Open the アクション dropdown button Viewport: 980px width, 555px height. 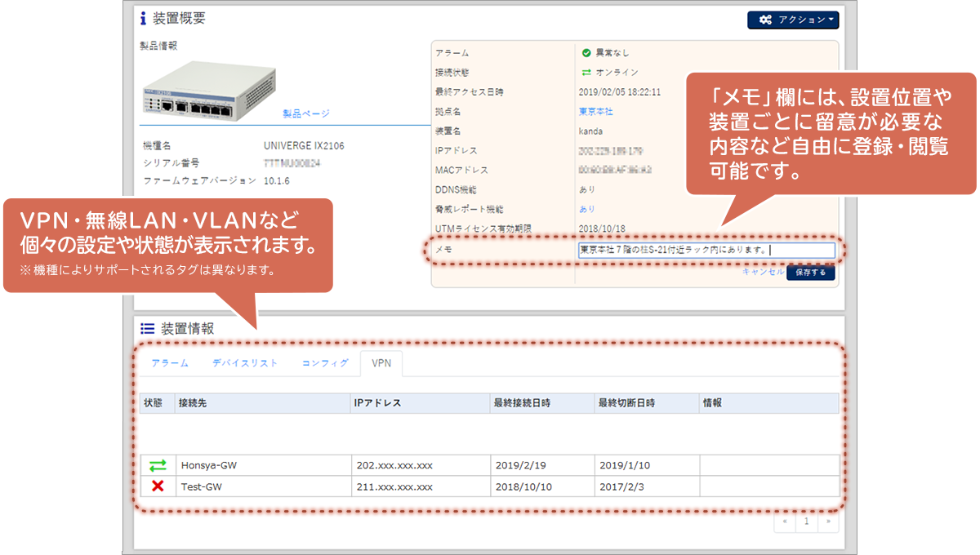point(793,20)
